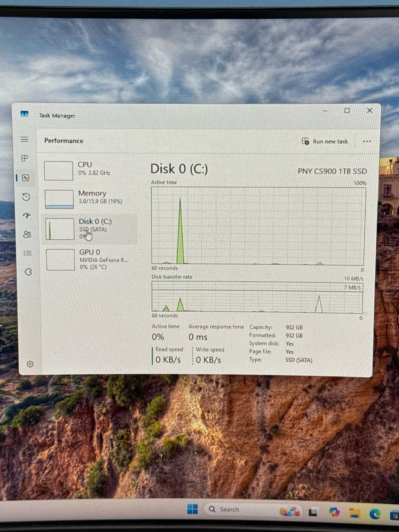This screenshot has width=399, height=532.
Task: Open Microsoft Edge from taskbar
Action: click(375, 514)
